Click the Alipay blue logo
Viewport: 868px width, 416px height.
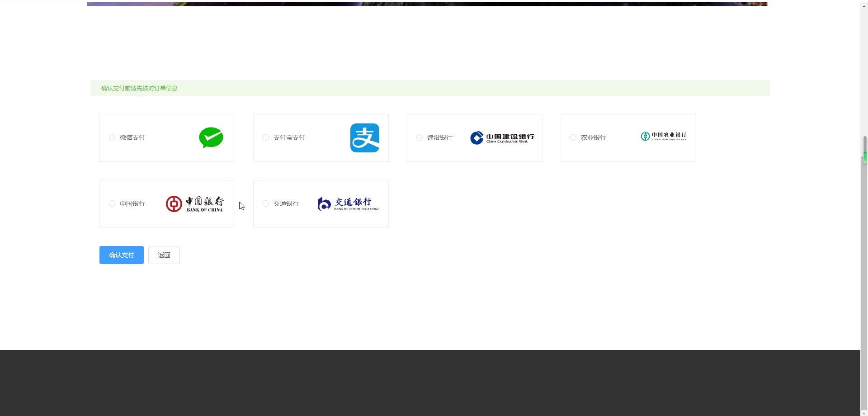click(x=365, y=138)
